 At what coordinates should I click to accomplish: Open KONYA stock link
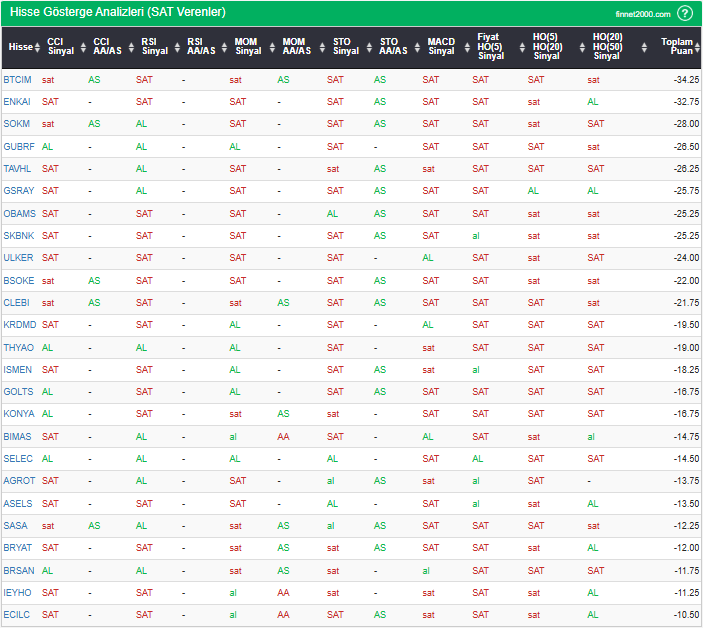pos(19,414)
